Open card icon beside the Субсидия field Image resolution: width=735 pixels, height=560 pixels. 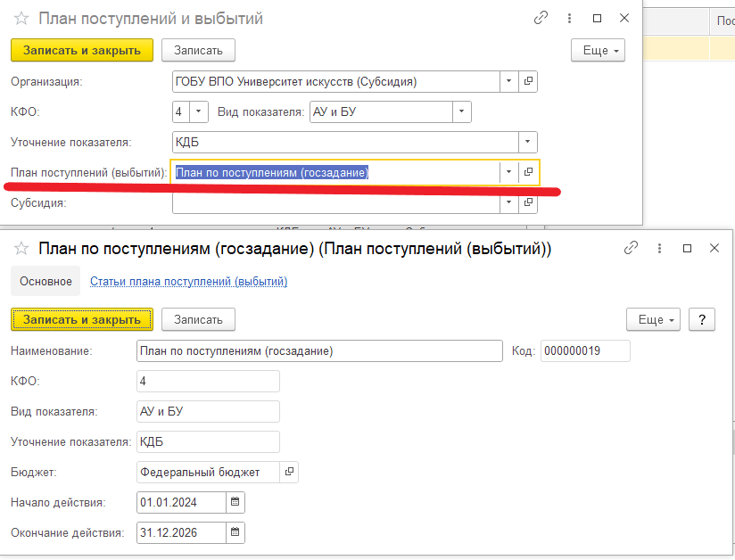(x=528, y=202)
